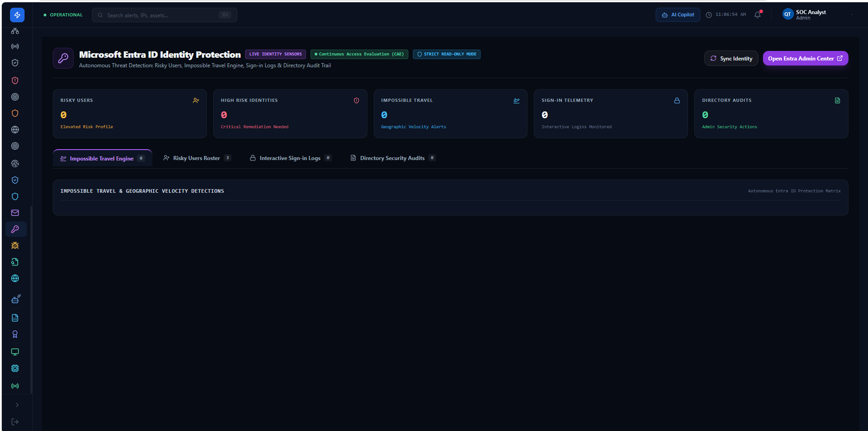868x431 pixels.
Task: Click the Sign-in Telemetry stat card
Action: tap(611, 114)
